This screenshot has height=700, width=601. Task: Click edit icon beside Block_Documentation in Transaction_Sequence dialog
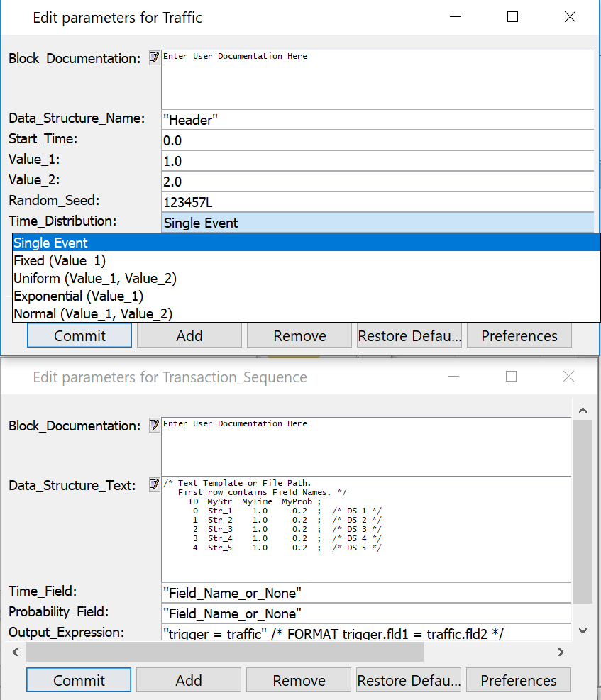154,426
